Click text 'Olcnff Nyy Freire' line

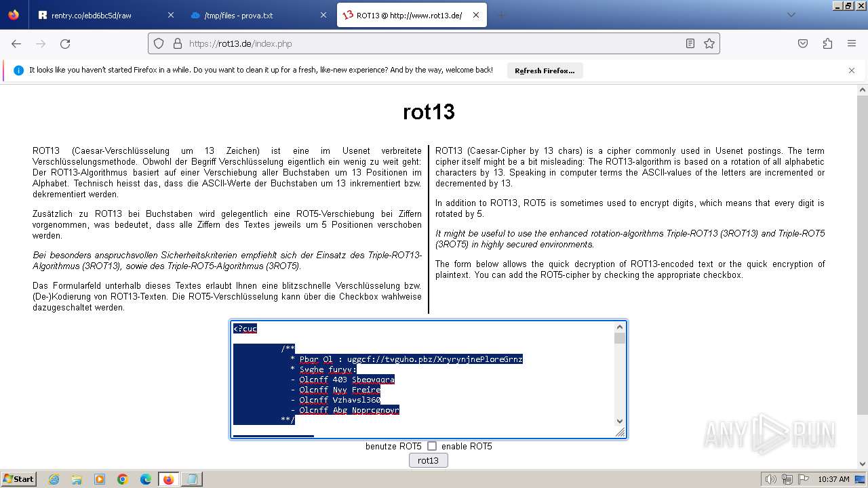tap(340, 390)
